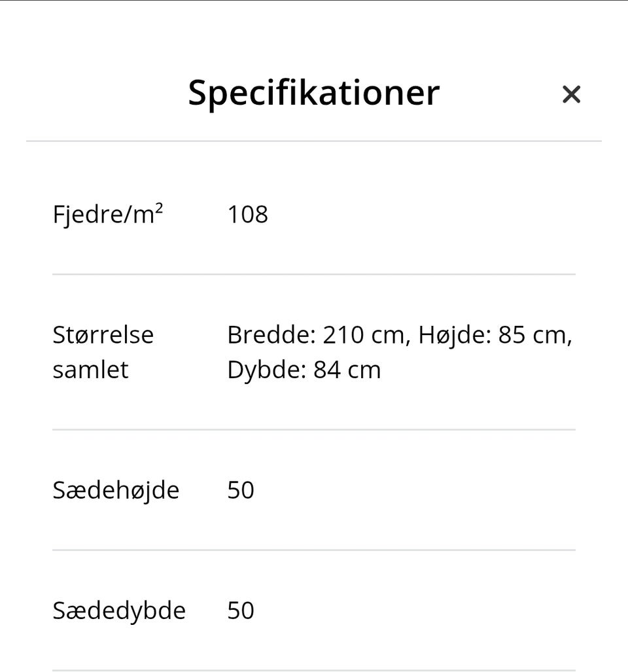The width and height of the screenshot is (628, 672).
Task: Click the value 108 for Fjedre/m²
Action: [247, 214]
